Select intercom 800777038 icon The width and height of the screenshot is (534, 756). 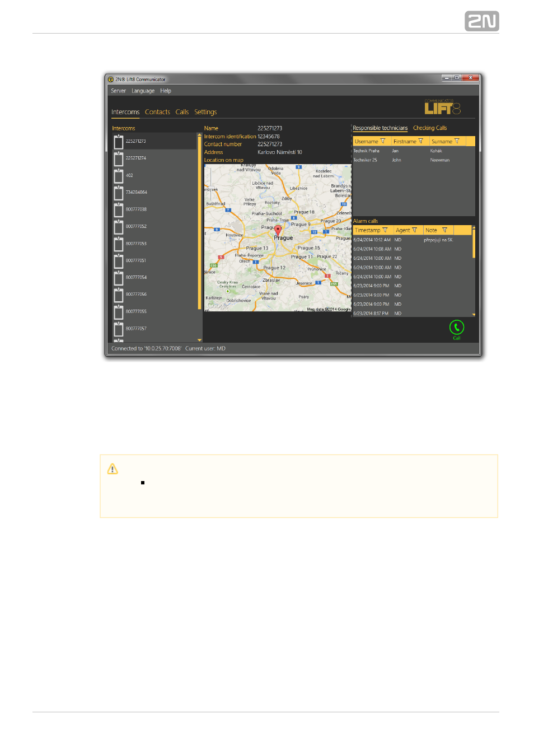pos(119,209)
